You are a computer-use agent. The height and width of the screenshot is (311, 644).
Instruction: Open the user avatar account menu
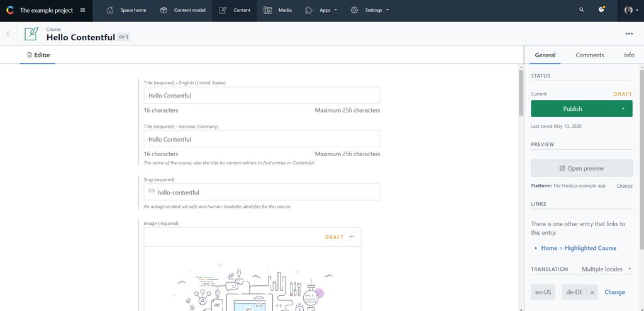(x=631, y=10)
